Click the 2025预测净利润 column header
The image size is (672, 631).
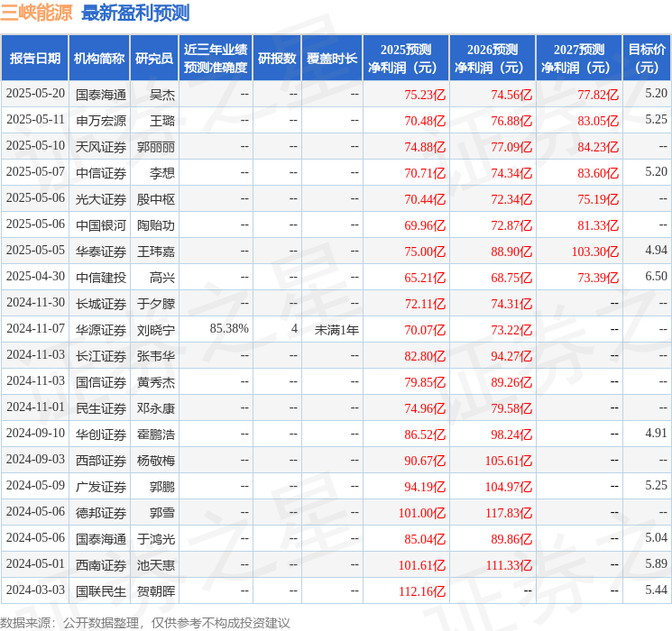pos(406,58)
